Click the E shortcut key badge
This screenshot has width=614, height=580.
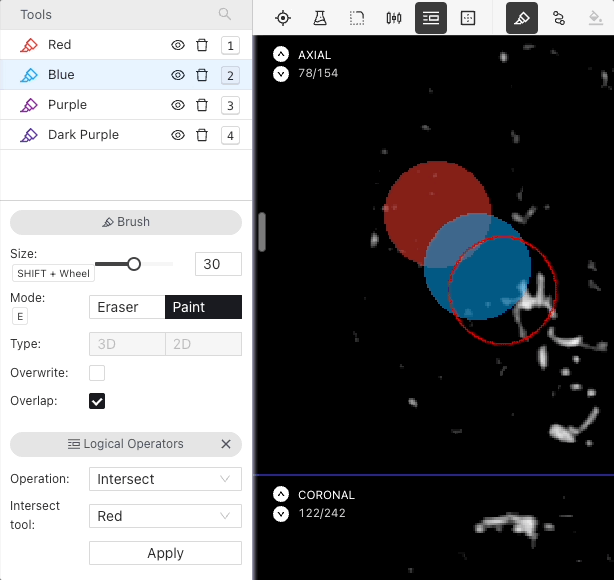coord(20,316)
